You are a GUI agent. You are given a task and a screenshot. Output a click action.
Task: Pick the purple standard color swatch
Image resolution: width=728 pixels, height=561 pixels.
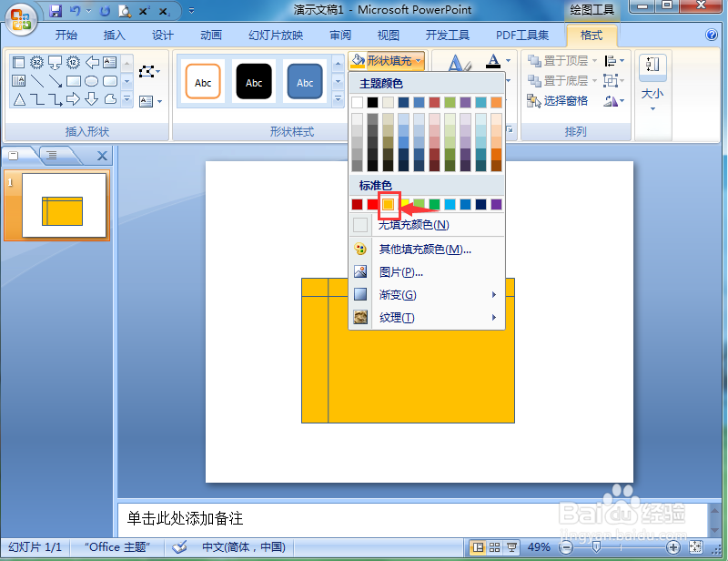tap(496, 204)
